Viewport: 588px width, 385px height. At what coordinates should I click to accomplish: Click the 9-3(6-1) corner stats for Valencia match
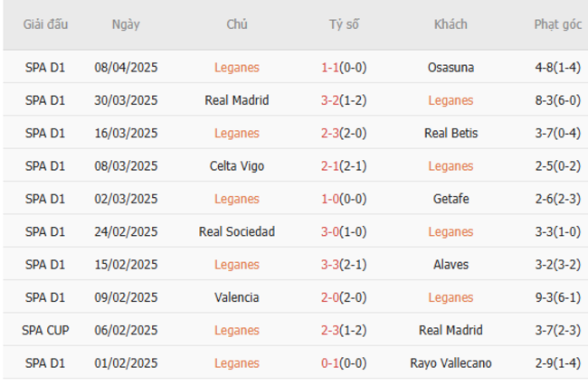(x=557, y=297)
